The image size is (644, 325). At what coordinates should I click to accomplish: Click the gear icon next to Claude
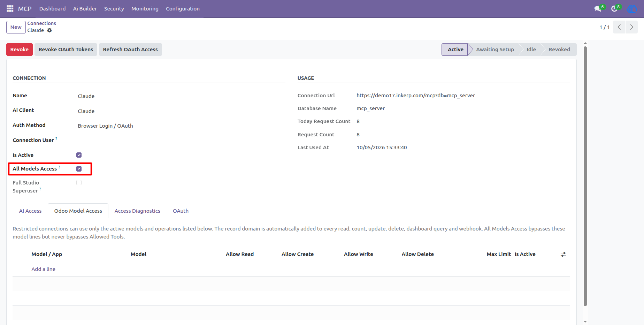coord(49,30)
